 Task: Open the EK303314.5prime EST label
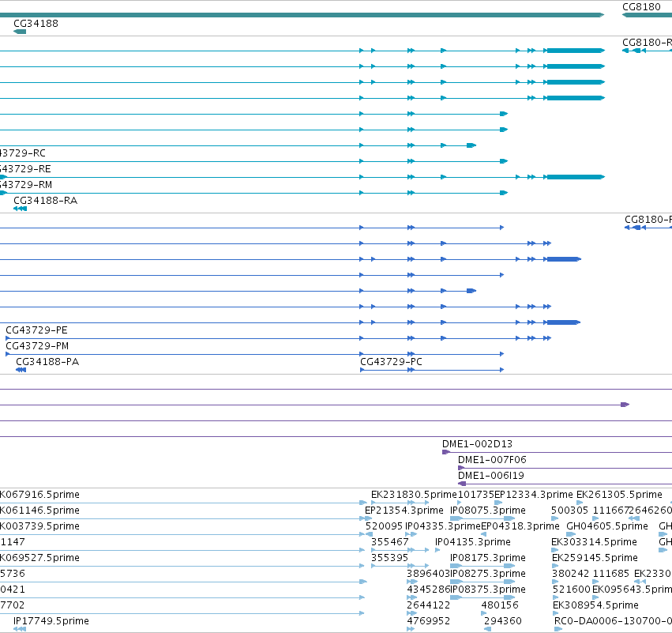coord(594,542)
